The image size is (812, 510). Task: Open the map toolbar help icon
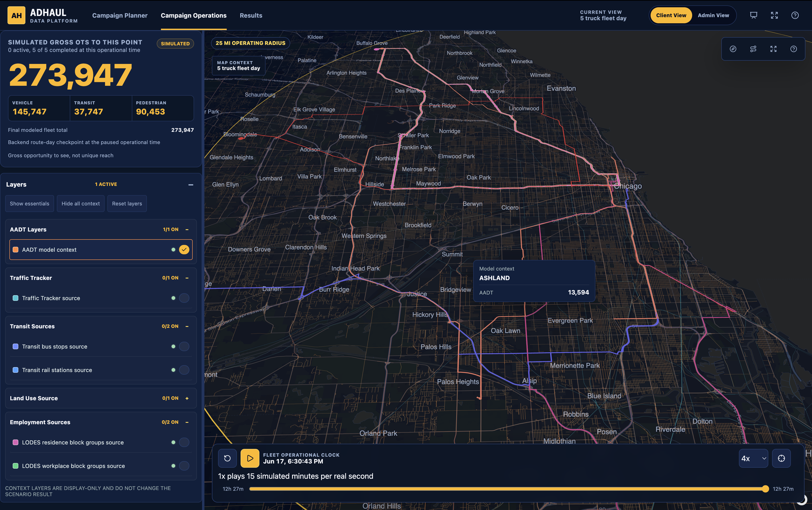(793, 49)
